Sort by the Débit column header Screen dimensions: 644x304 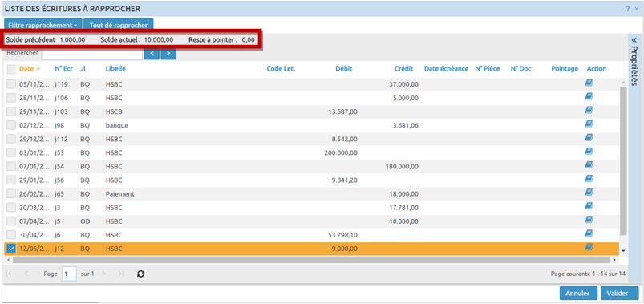(344, 69)
